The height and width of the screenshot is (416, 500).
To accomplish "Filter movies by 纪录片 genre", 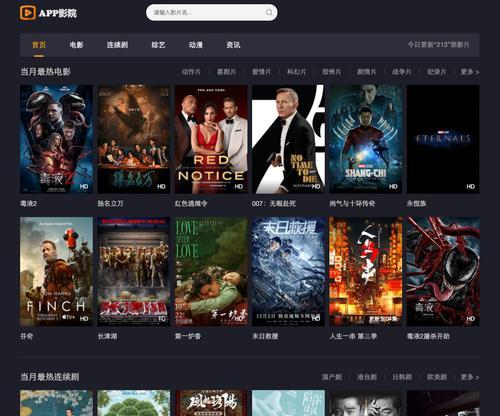I will (x=437, y=72).
